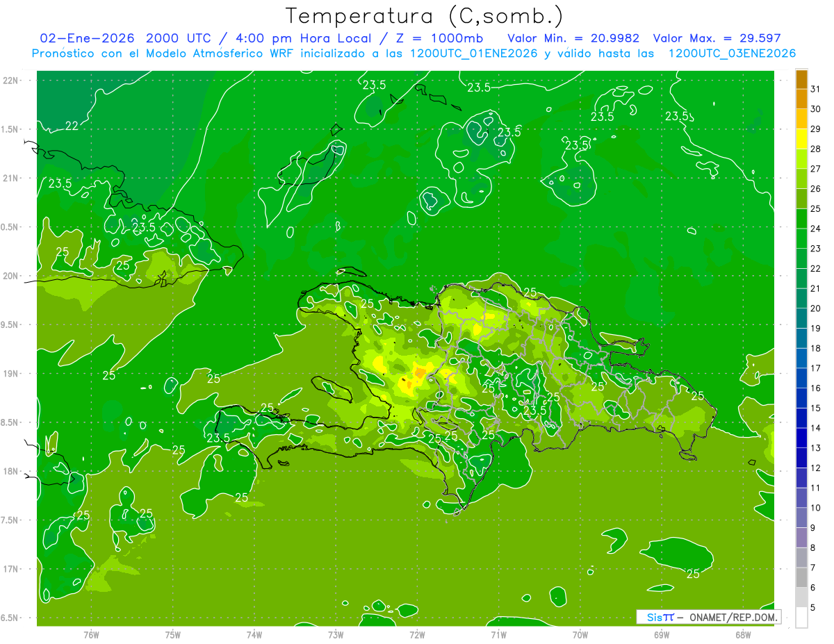
Task: Click the '20' colorbar value
Action: [816, 308]
